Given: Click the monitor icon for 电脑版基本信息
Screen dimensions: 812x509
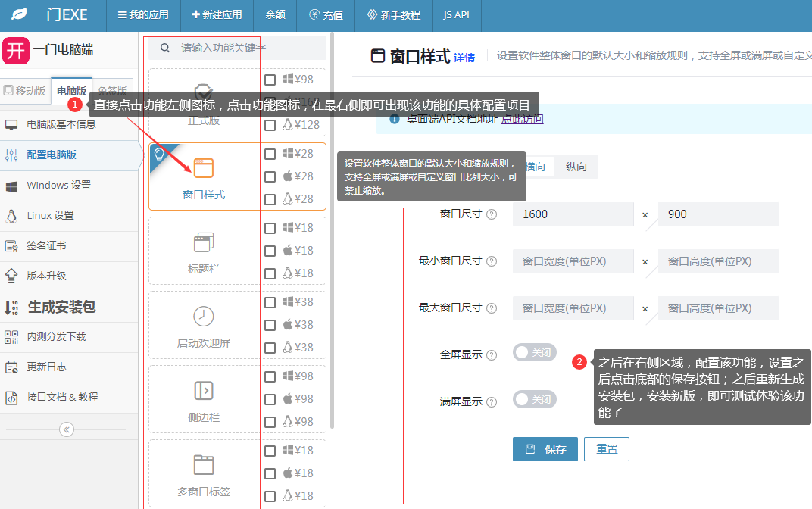Looking at the screenshot, I should pyautogui.click(x=11, y=125).
